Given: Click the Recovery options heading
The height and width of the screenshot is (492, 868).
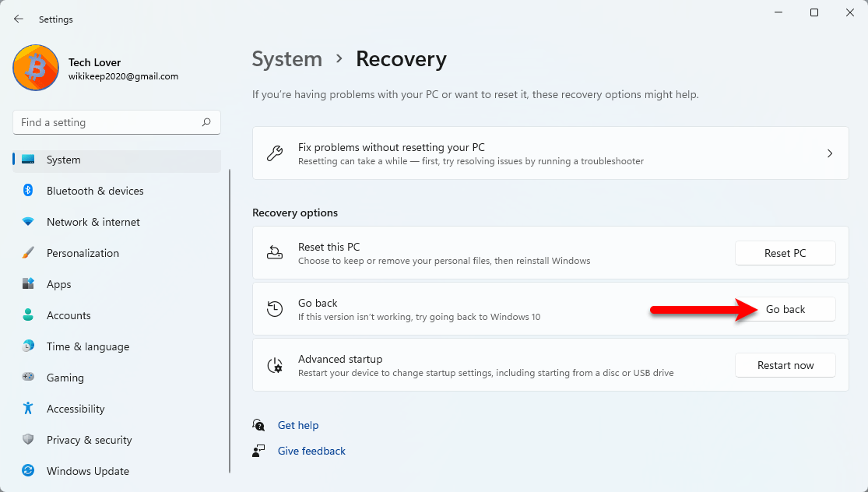Looking at the screenshot, I should [295, 213].
